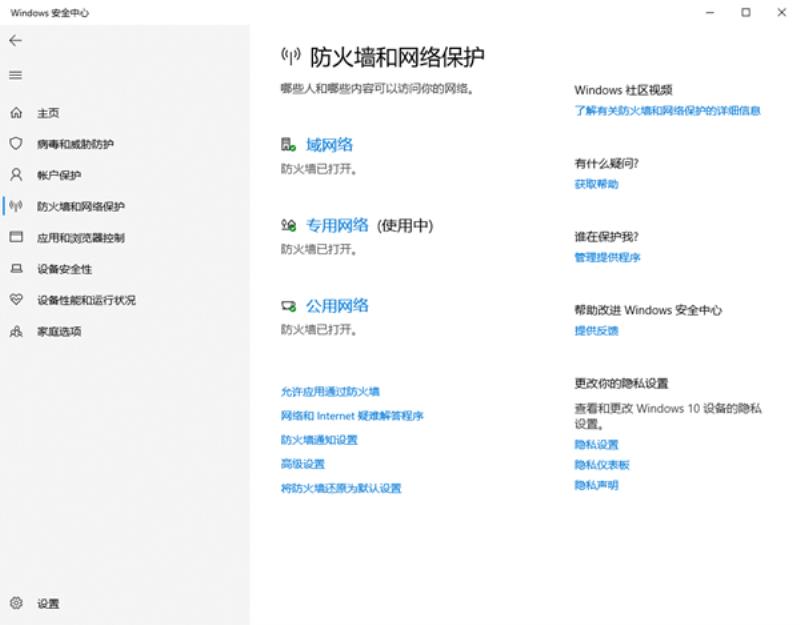Open 公用网络 firewall settings
800x625 pixels.
[x=337, y=306]
